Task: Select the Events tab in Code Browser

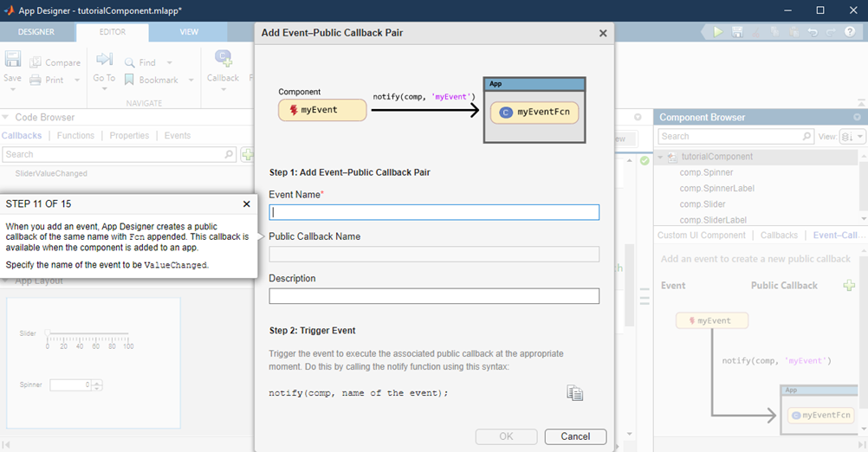Action: pyautogui.click(x=177, y=136)
